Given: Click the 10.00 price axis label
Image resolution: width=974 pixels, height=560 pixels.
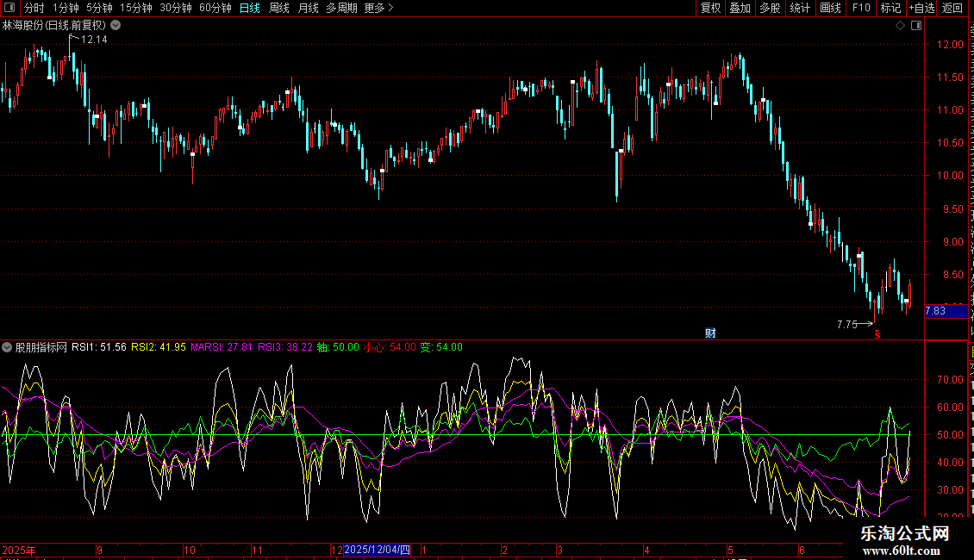Looking at the screenshot, I should [x=950, y=176].
